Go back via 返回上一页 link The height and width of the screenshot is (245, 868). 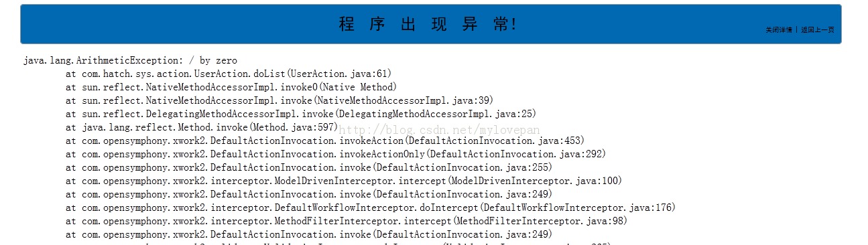coord(818,30)
